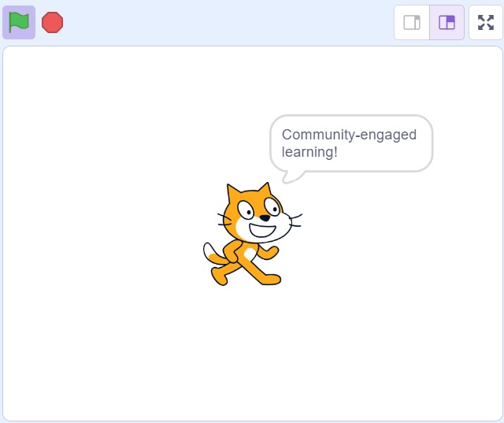Viewport: 504px width, 423px height.
Task: Click the cat's right eye
Action: click(272, 206)
